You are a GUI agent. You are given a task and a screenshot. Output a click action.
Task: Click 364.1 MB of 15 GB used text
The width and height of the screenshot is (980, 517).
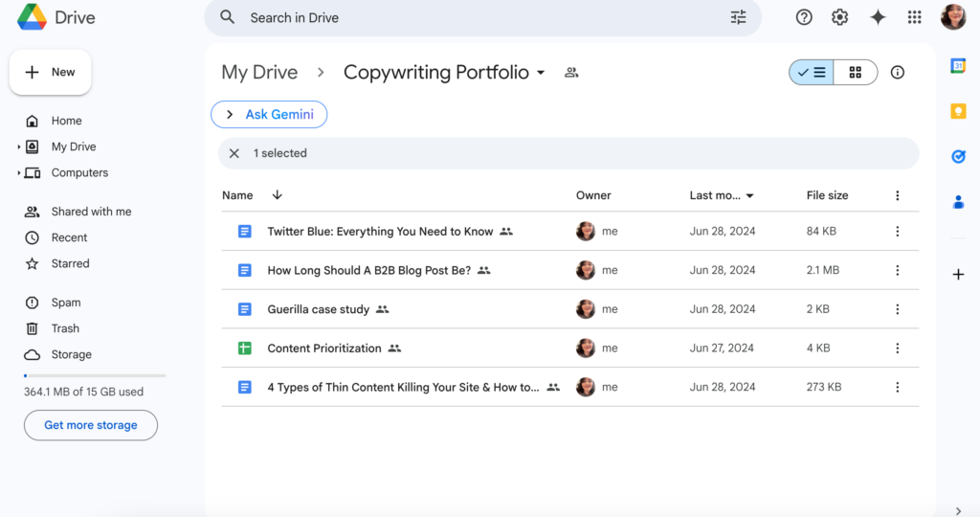click(x=84, y=392)
